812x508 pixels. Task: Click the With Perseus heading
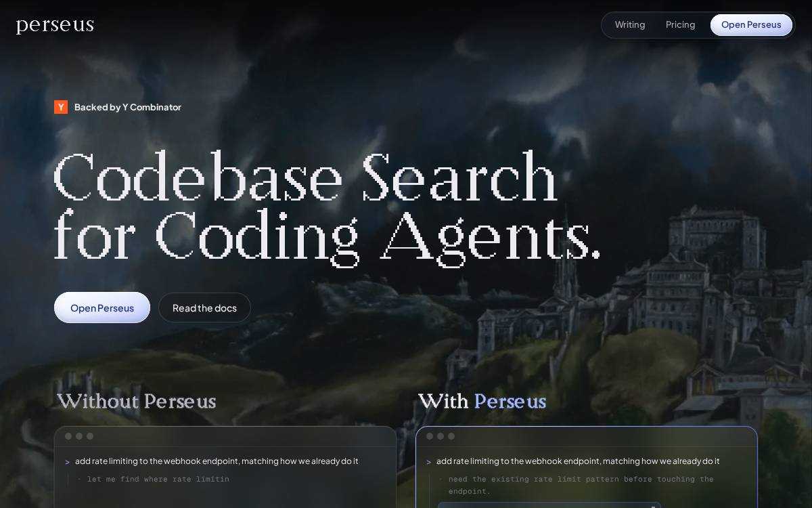[x=482, y=402]
